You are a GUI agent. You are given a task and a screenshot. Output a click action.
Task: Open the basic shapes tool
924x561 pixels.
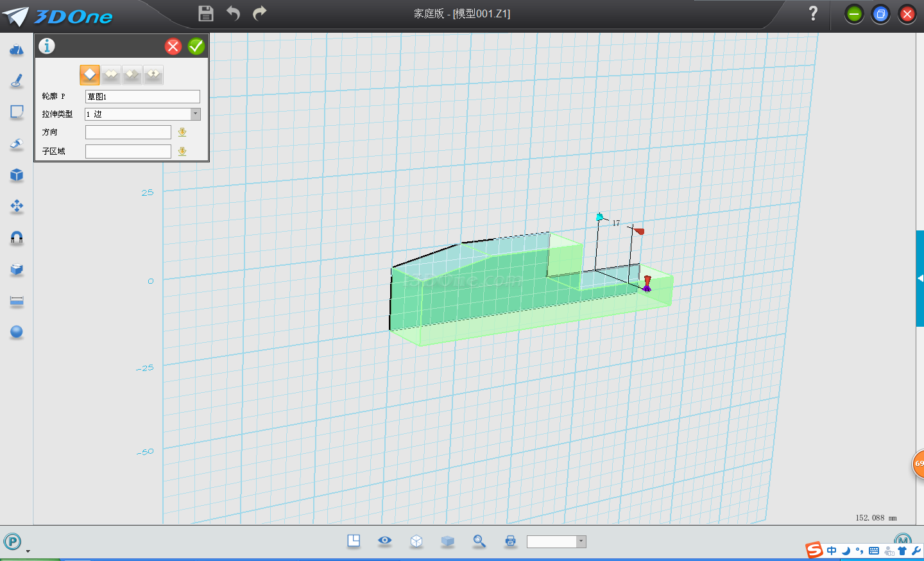[17, 50]
